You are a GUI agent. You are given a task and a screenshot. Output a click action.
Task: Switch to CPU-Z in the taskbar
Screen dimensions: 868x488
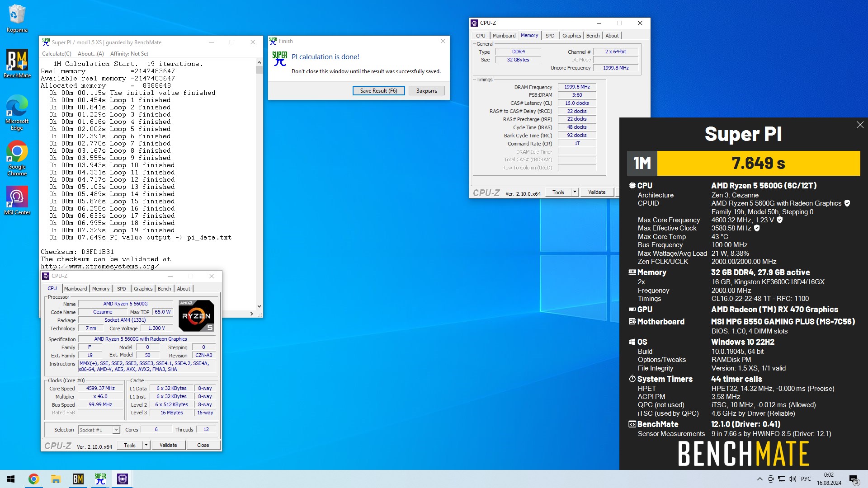pyautogui.click(x=122, y=479)
